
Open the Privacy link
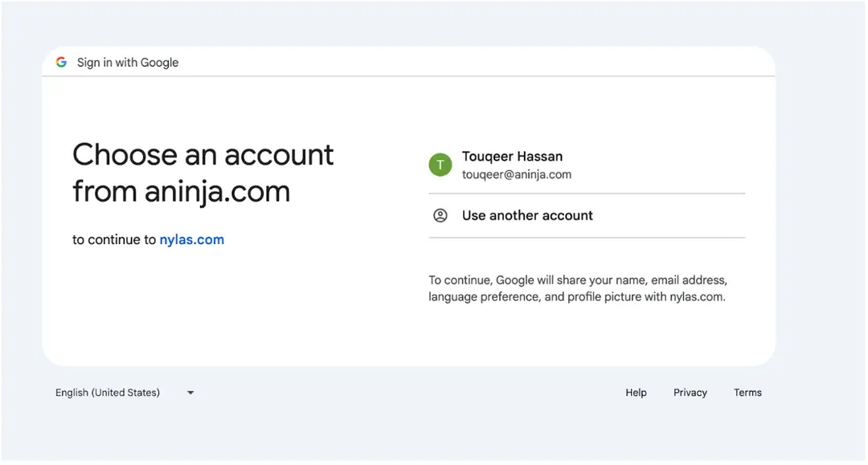coord(690,393)
